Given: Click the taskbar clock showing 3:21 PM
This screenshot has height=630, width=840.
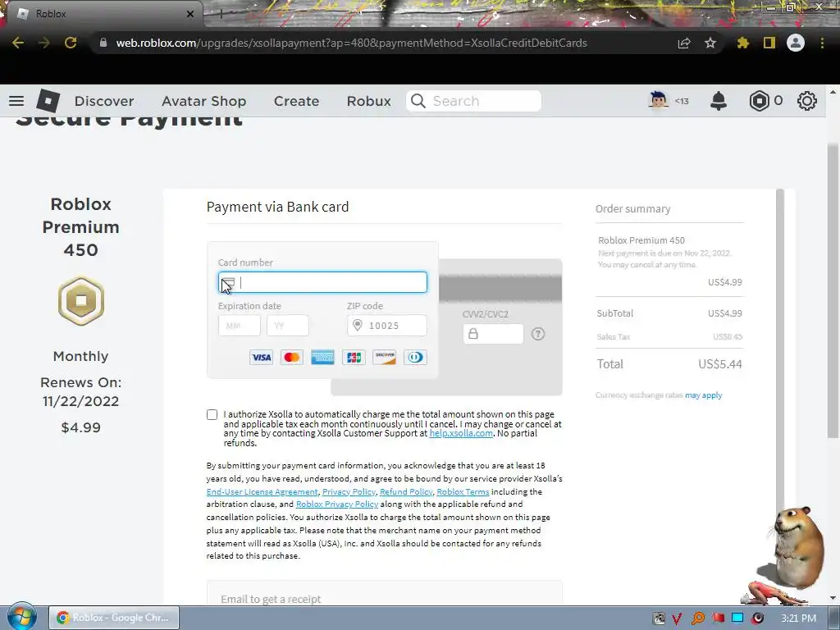Looking at the screenshot, I should (x=798, y=619).
